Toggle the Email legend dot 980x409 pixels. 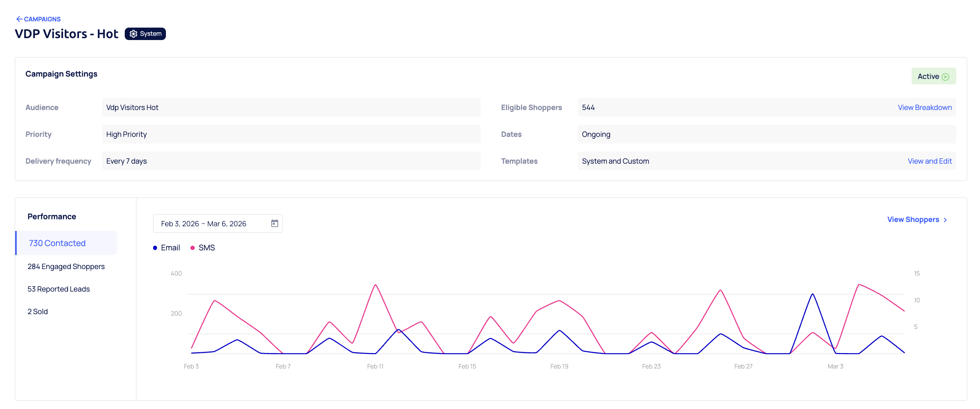[x=155, y=248]
